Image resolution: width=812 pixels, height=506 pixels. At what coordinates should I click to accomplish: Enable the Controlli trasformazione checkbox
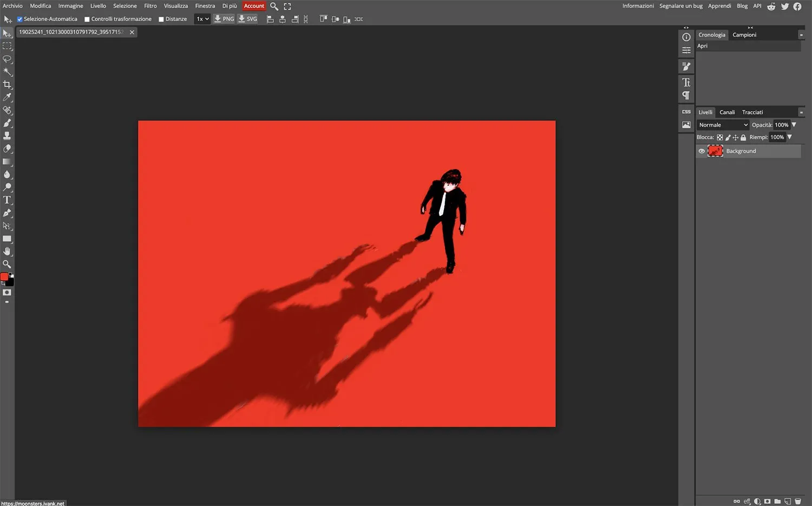[87, 18]
